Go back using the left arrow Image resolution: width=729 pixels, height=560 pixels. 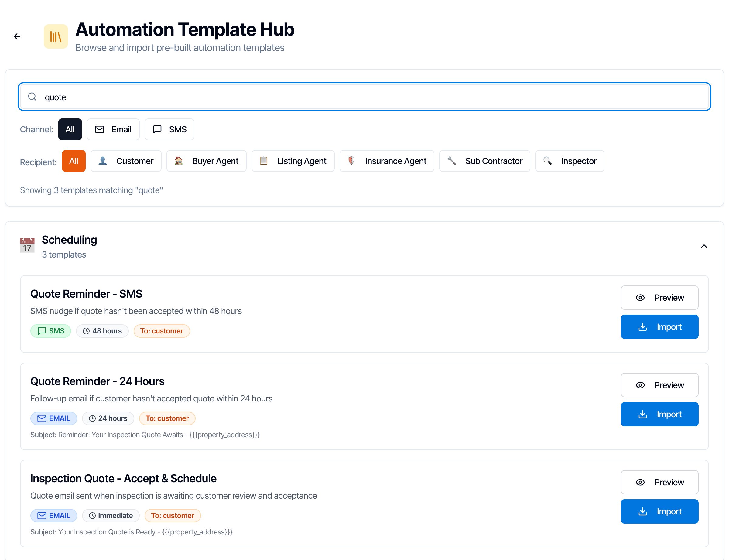[x=17, y=36]
